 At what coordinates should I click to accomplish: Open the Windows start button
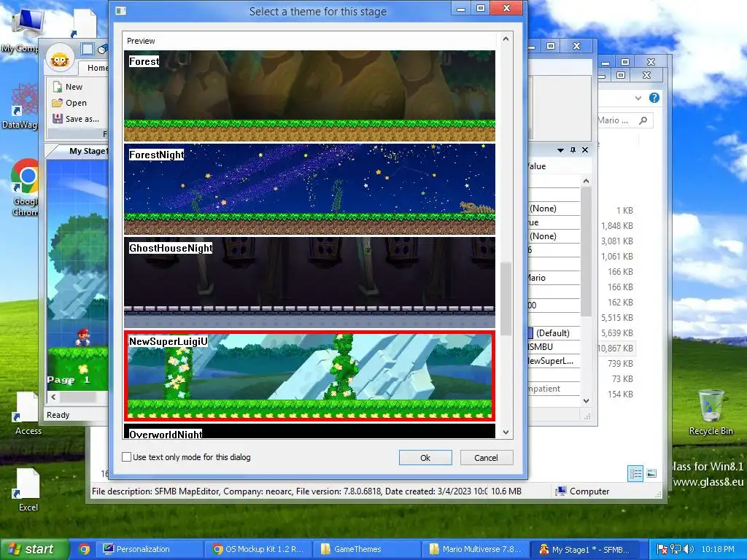click(34, 549)
